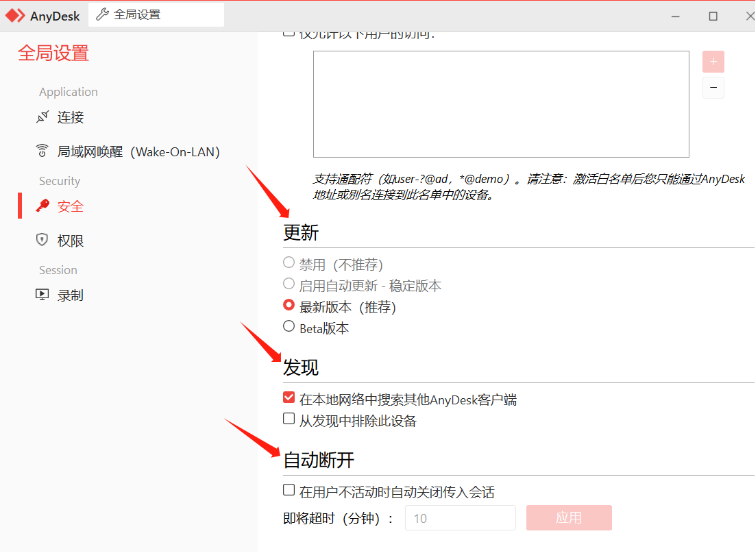Click the 自动断开 section heading
Viewport: 755px width, 552px height.
(319, 460)
